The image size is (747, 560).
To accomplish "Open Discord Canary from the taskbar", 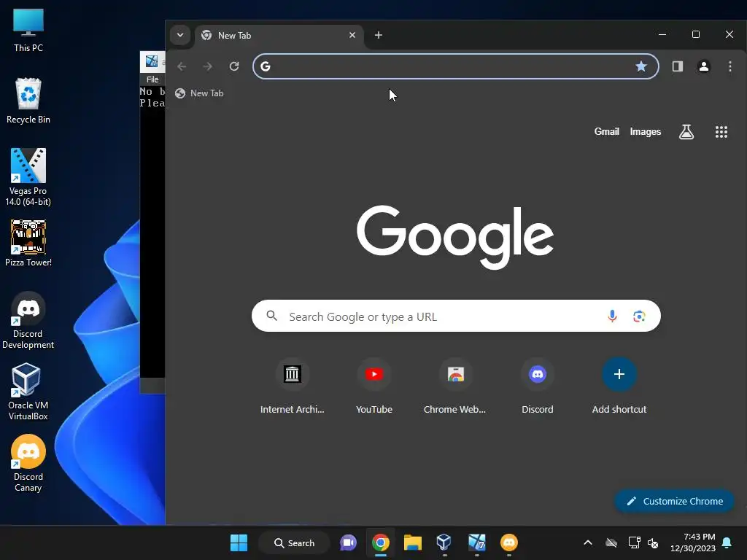I will click(508, 542).
